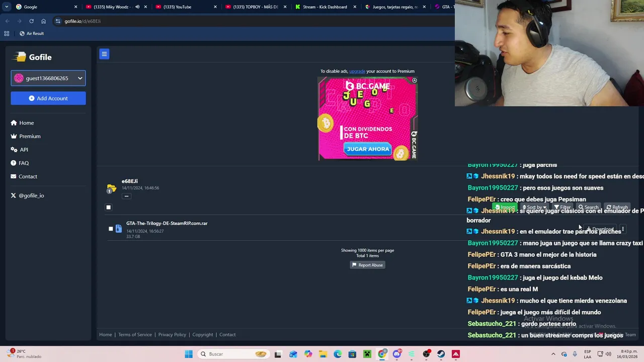Screen dimensions: 644x362
Task: Open the Home sidebar link
Action: (22, 123)
